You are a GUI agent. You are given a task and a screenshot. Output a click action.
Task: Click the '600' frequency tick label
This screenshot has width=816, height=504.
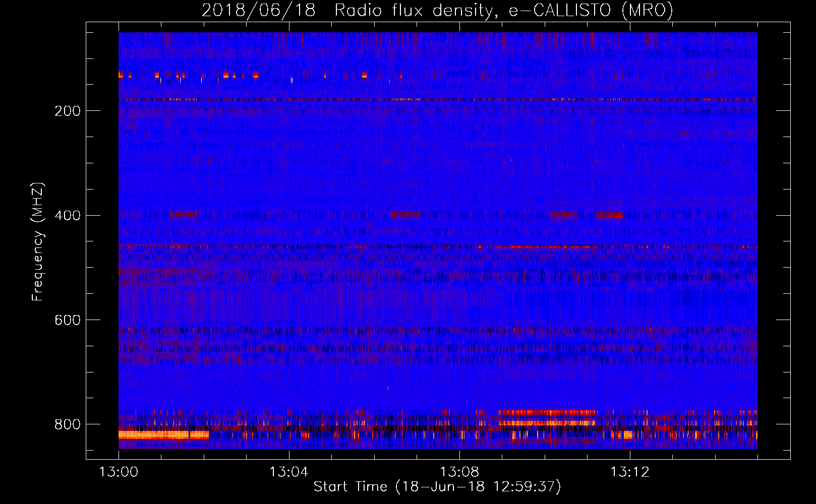68,321
